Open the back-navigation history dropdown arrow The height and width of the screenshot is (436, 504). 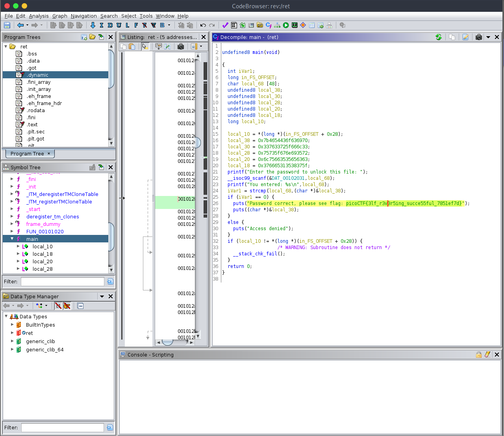click(x=27, y=25)
